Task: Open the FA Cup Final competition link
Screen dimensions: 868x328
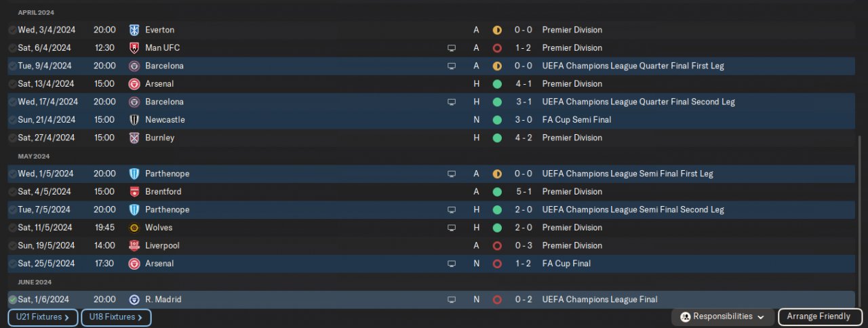Action: [x=566, y=264]
